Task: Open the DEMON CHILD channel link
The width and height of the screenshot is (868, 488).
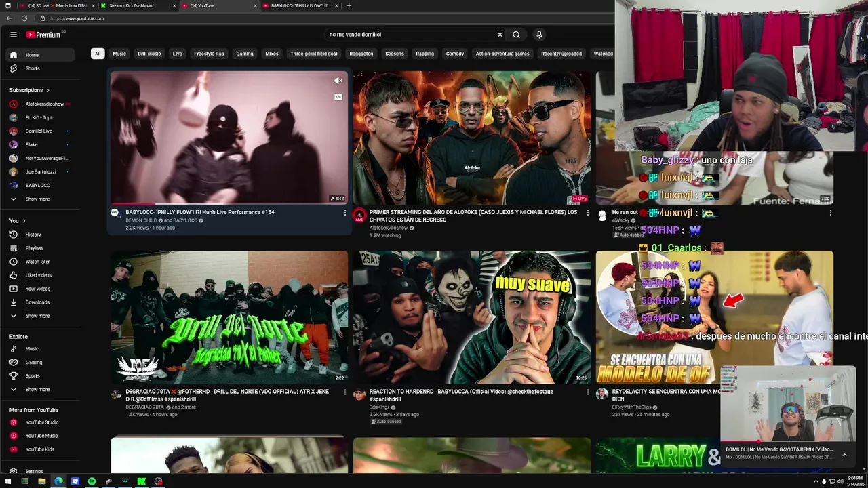Action: click(141, 220)
